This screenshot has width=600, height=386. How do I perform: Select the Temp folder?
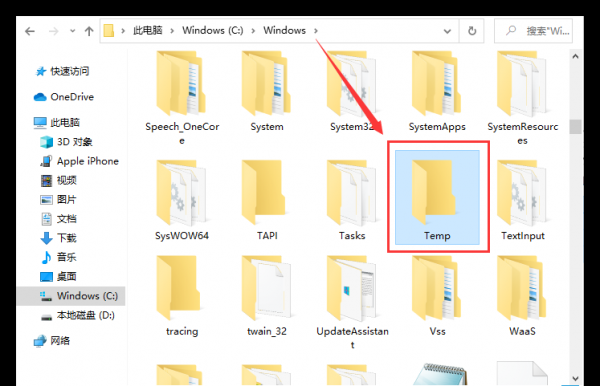pyautogui.click(x=437, y=197)
